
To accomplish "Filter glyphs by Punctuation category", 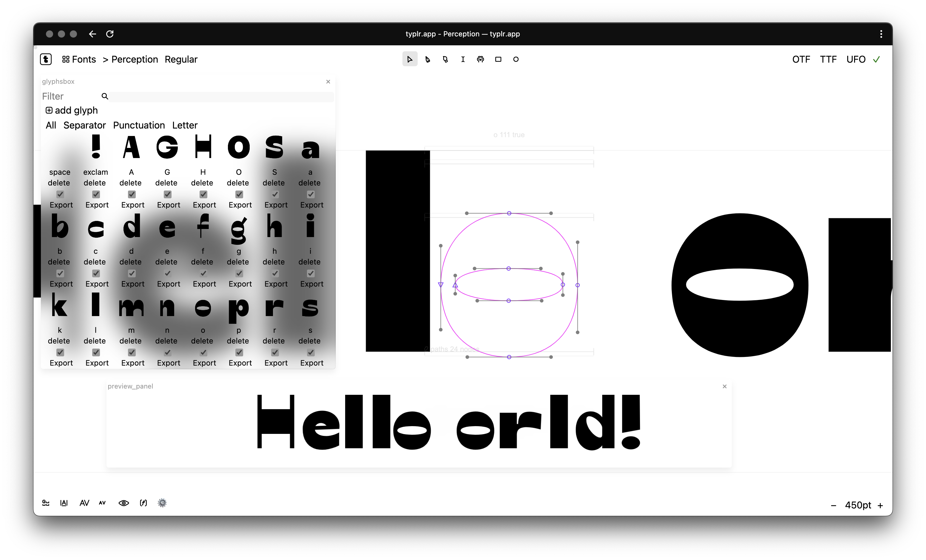I will tap(139, 125).
